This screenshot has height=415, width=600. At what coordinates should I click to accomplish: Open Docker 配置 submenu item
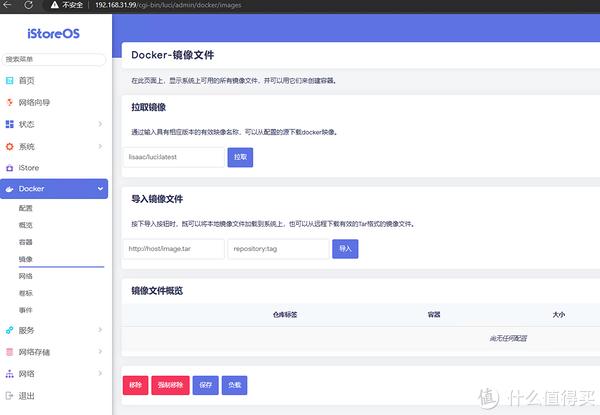point(26,208)
